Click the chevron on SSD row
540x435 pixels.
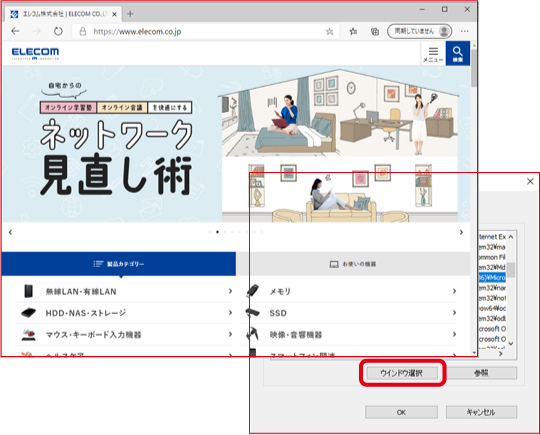tap(455, 313)
